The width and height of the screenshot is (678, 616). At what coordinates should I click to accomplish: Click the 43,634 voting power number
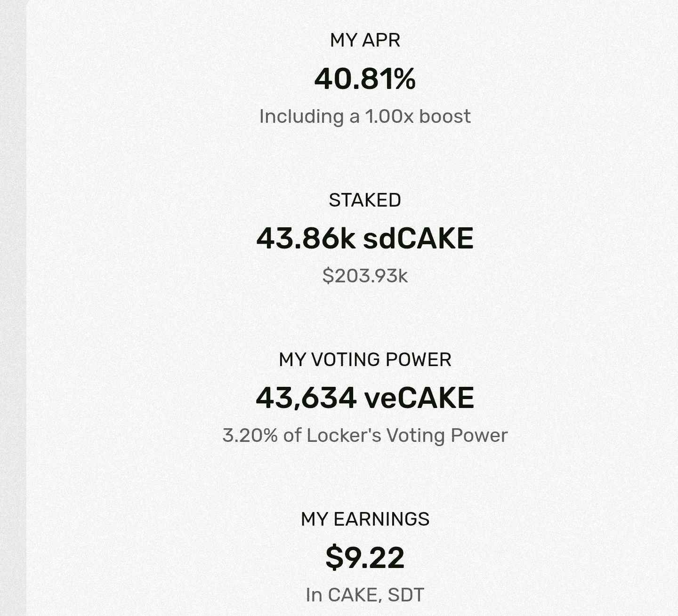tap(306, 398)
